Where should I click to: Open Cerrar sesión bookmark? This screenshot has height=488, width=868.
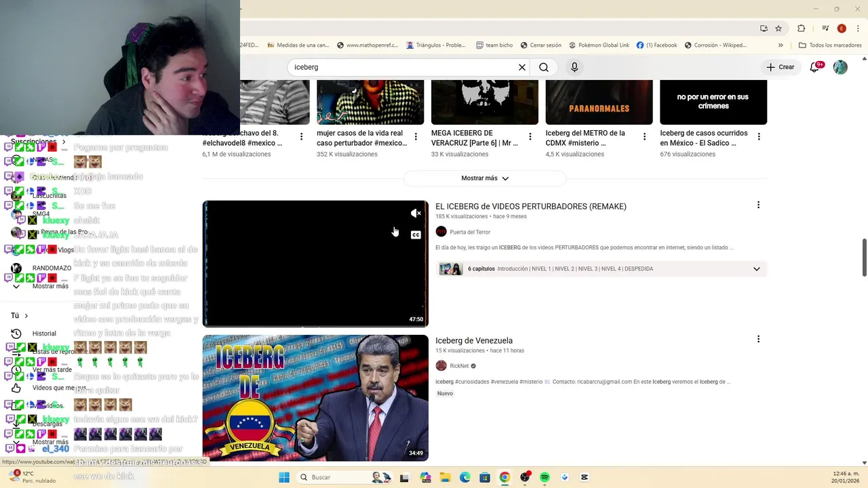click(540, 45)
